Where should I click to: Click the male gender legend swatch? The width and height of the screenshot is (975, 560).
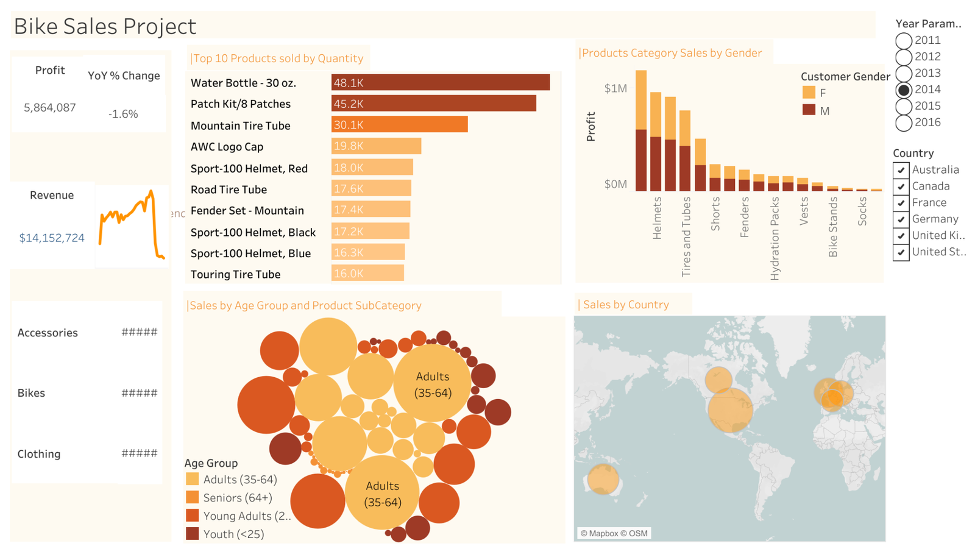point(809,110)
